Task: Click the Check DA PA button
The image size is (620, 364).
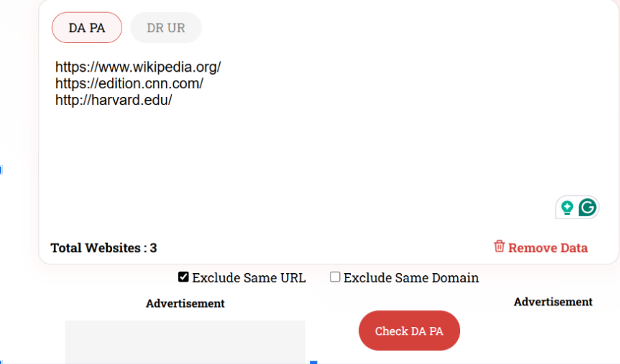Action: 409,331
